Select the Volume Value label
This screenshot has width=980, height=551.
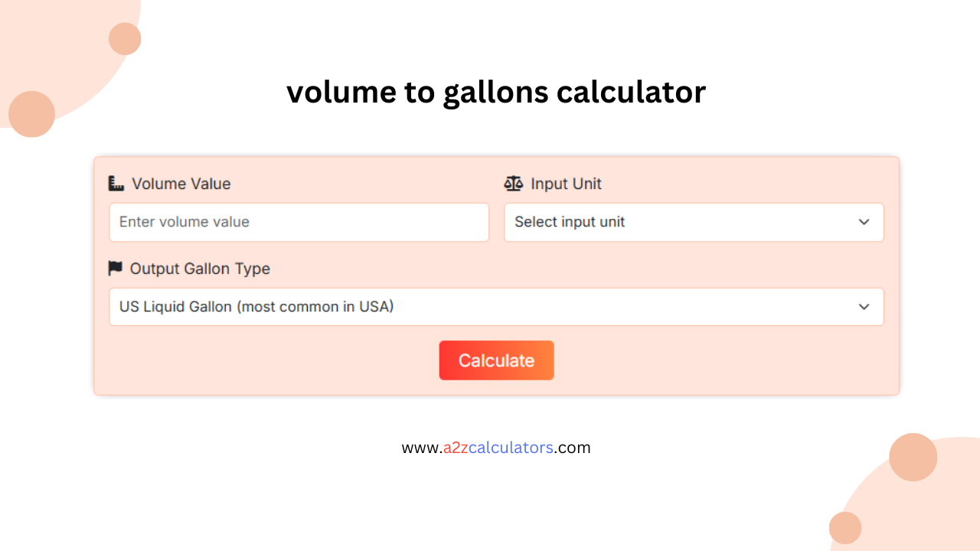point(181,184)
